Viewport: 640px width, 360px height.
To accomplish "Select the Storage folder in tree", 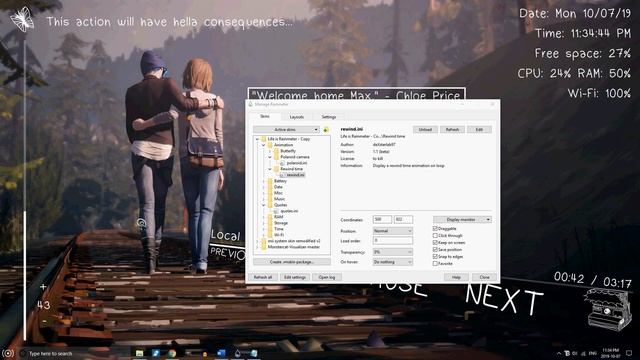I will 281,223.
